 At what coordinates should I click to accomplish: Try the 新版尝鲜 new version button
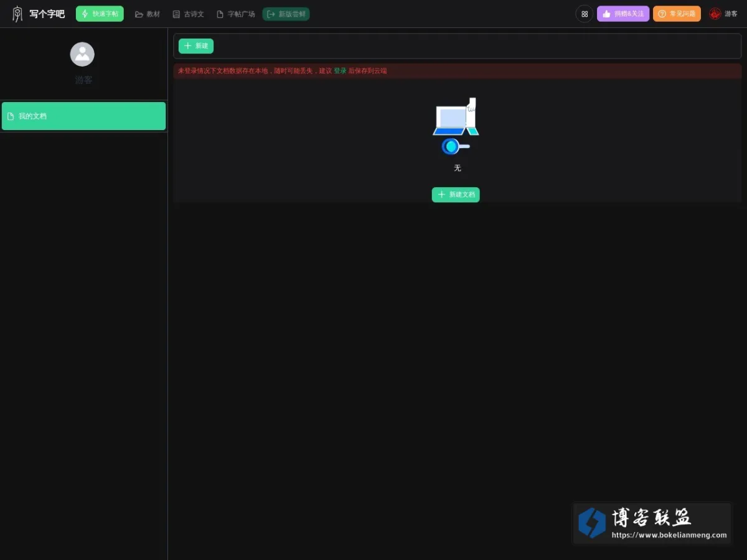point(286,14)
